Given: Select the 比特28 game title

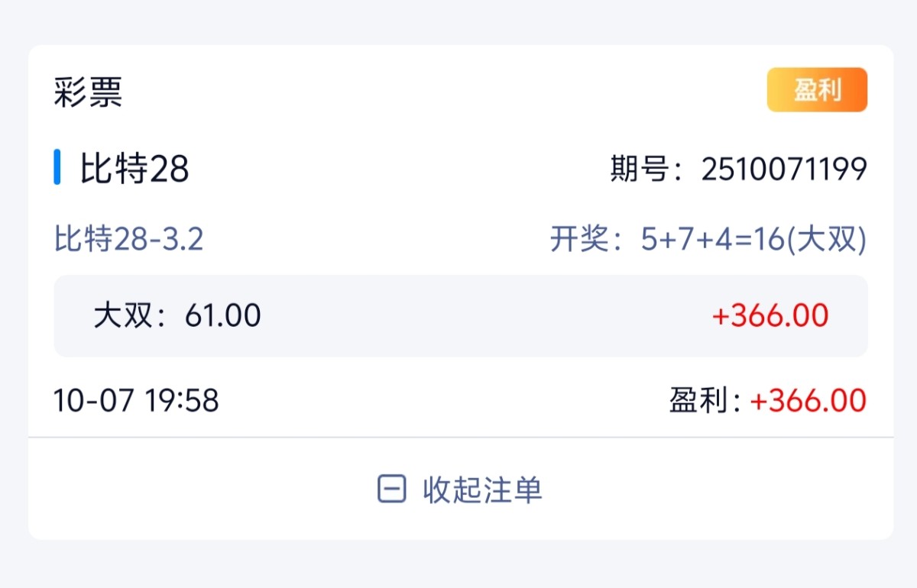Looking at the screenshot, I should 134,169.
